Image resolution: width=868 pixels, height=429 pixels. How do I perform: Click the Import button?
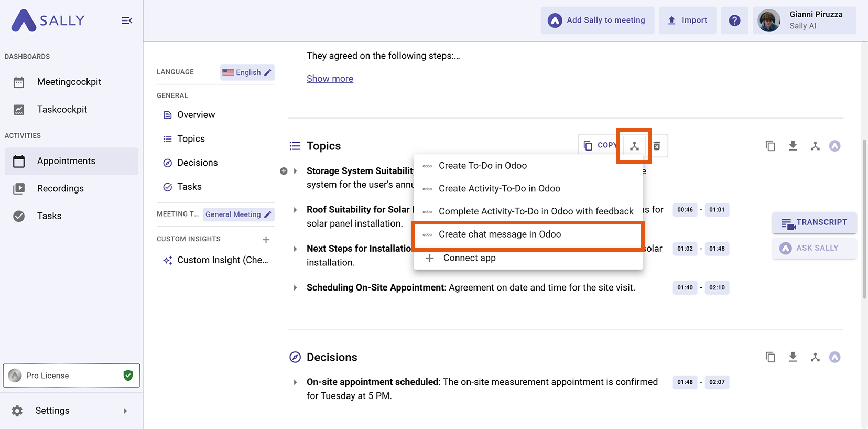tap(688, 20)
